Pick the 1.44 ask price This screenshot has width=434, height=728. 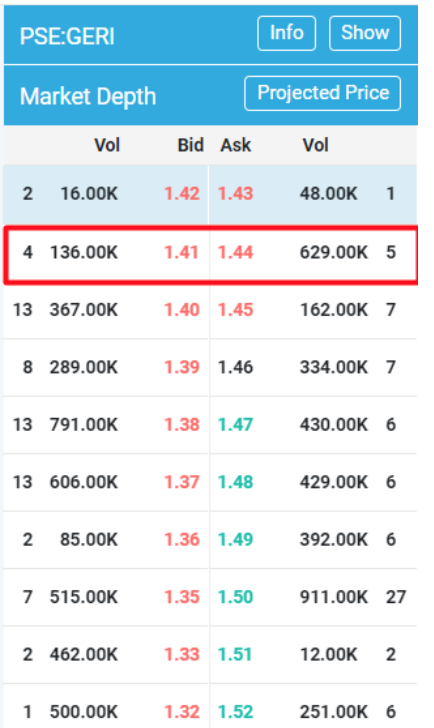point(236,253)
